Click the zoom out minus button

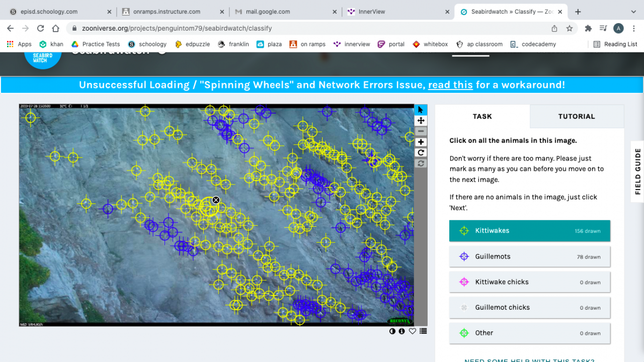[x=421, y=131]
